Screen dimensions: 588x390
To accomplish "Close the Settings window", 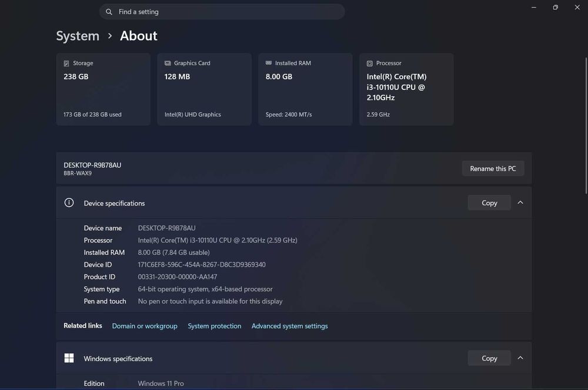I will 577,8.
